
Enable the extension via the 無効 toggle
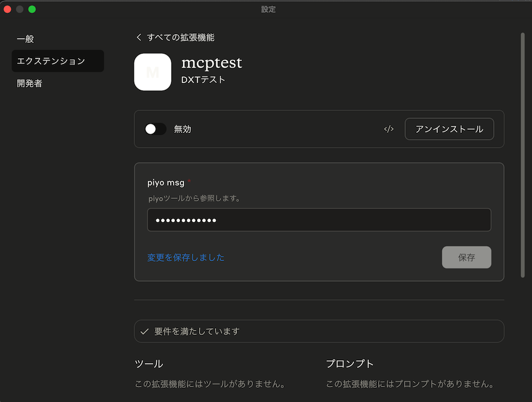click(156, 129)
